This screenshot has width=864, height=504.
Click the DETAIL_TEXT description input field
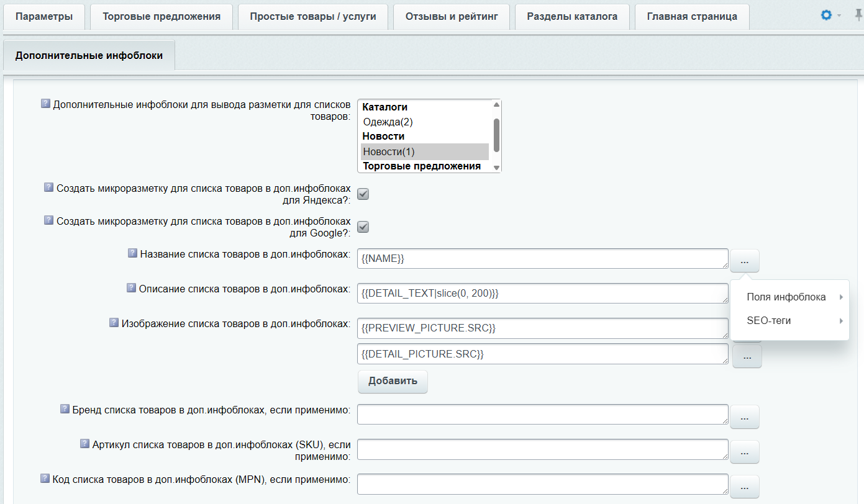tap(543, 294)
